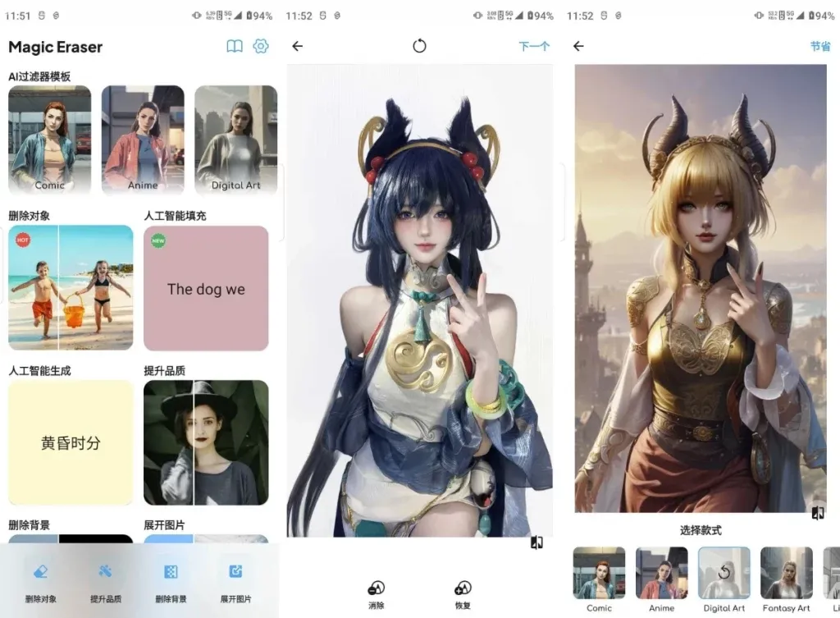Open the guide book icon in header
Viewport: 840px width, 618px height.
(235, 47)
